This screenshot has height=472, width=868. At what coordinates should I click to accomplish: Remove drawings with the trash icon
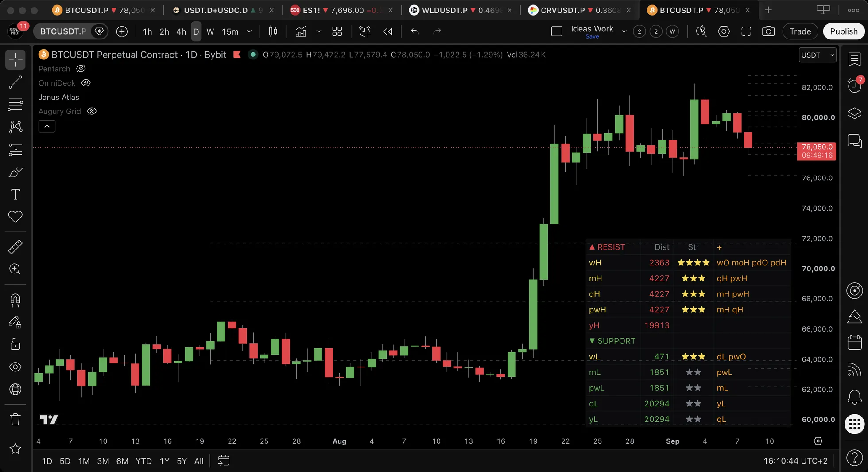coord(15,419)
